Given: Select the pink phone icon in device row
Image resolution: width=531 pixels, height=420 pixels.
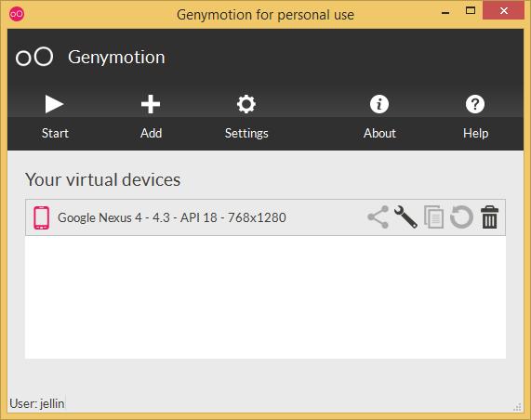Looking at the screenshot, I should tap(41, 217).
